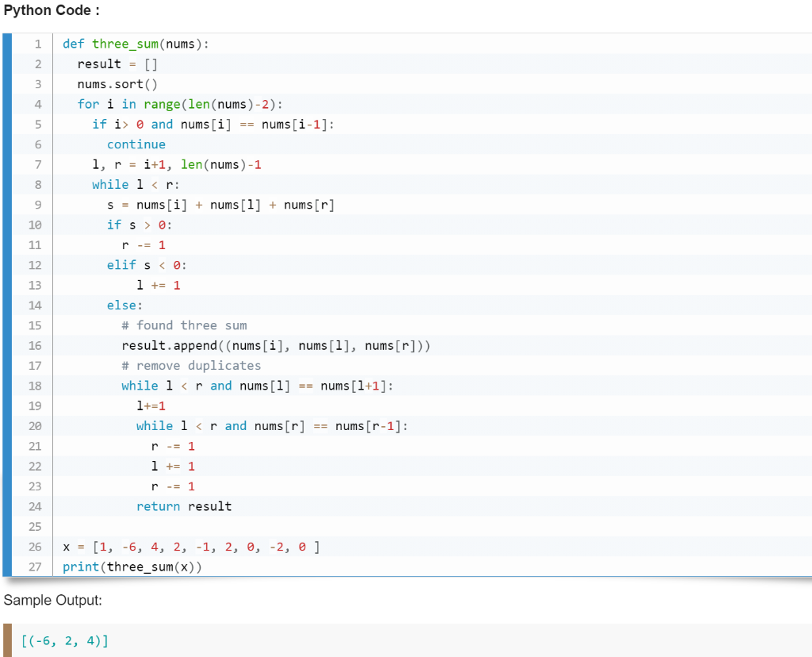Click '# remove duplicates' comment

(191, 366)
